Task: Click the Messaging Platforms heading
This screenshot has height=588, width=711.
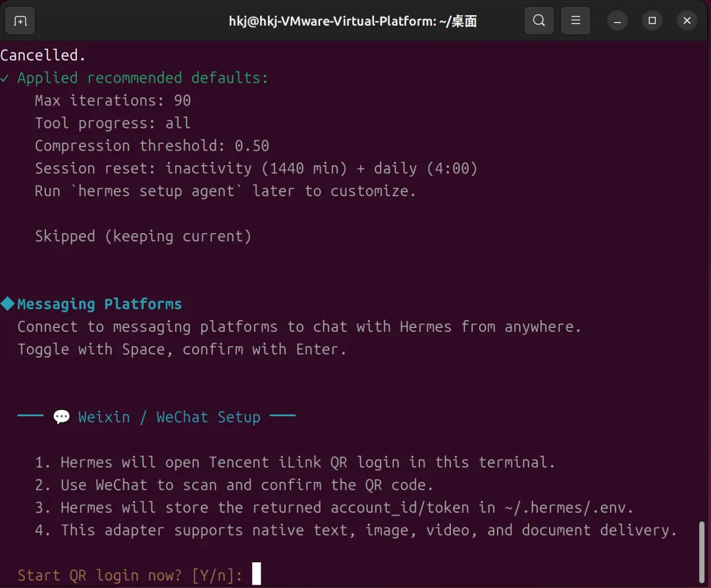Action: (x=99, y=304)
